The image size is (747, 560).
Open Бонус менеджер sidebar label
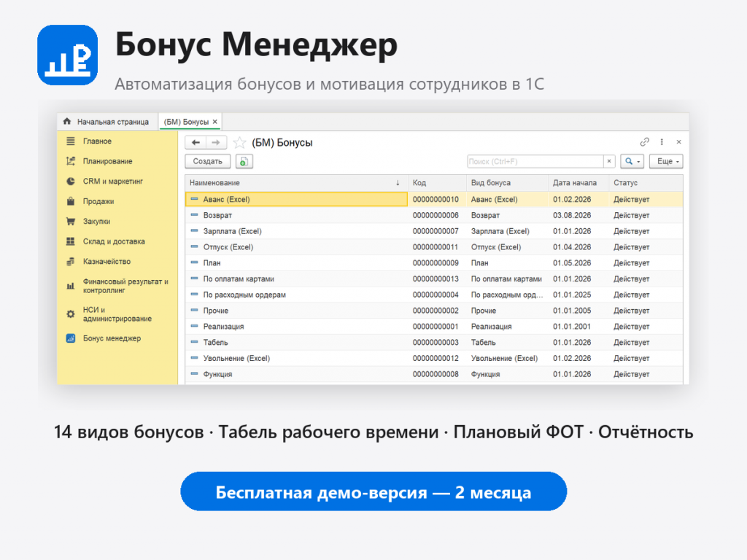(112, 338)
